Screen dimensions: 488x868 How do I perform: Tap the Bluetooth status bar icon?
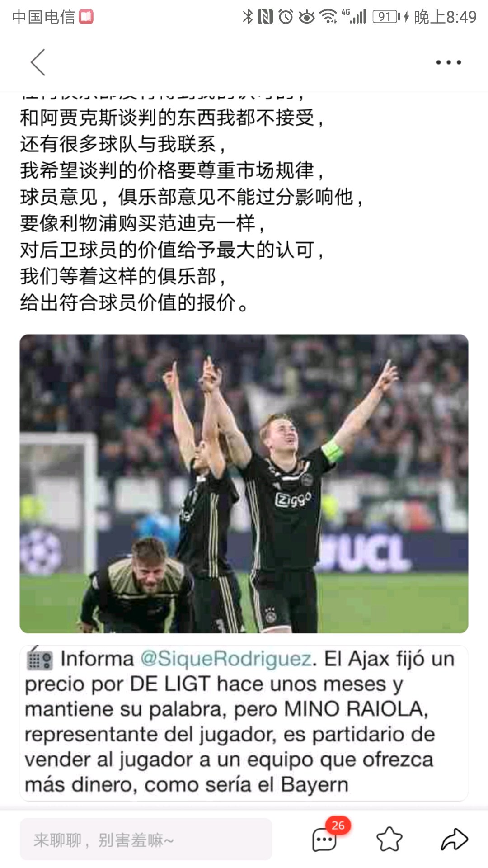point(248,17)
